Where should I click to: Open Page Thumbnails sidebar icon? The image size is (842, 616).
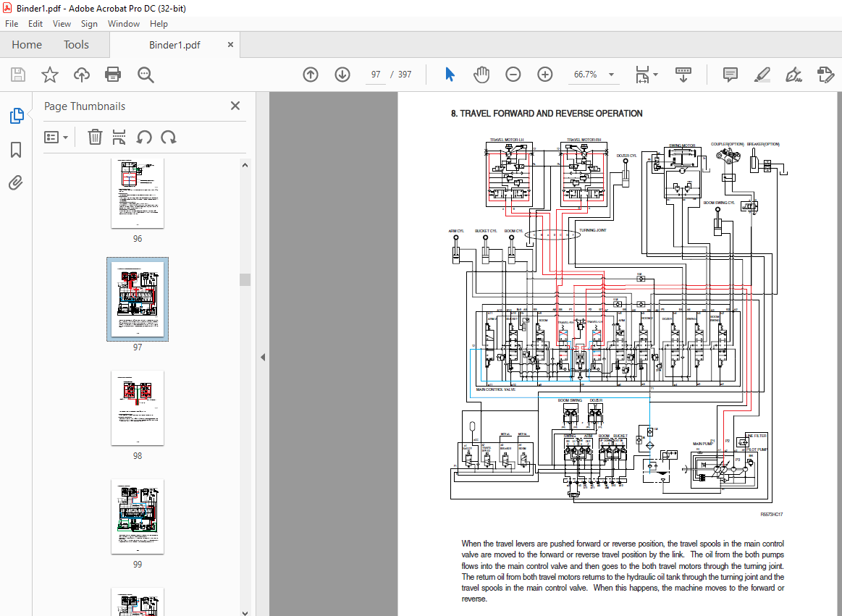pyautogui.click(x=16, y=116)
